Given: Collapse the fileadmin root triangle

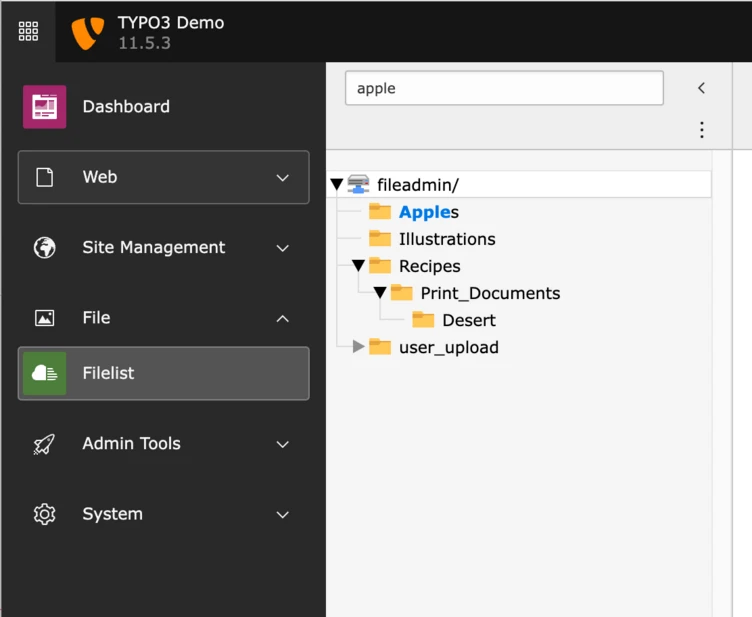Looking at the screenshot, I should click(337, 184).
